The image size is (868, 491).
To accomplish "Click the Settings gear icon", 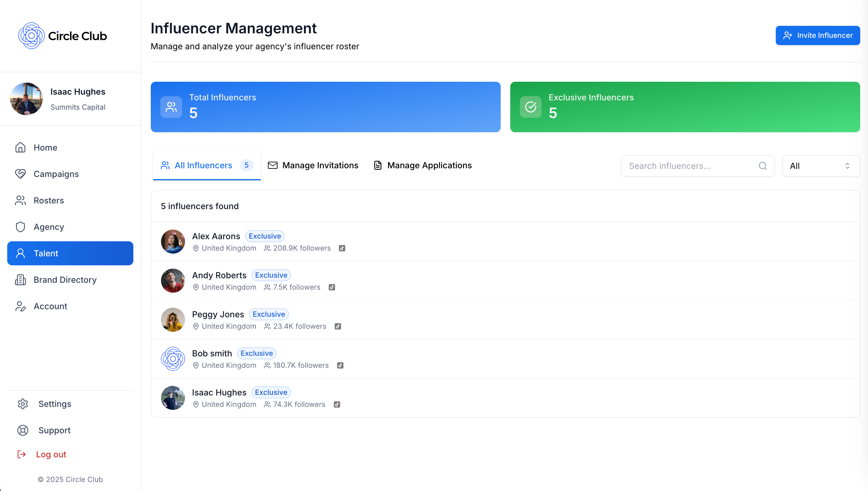I will click(x=23, y=404).
